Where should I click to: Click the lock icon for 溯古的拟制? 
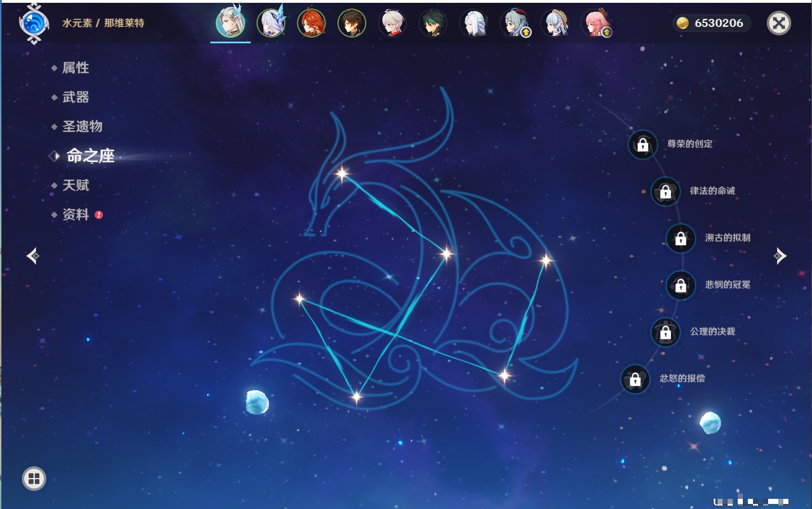[x=681, y=238]
